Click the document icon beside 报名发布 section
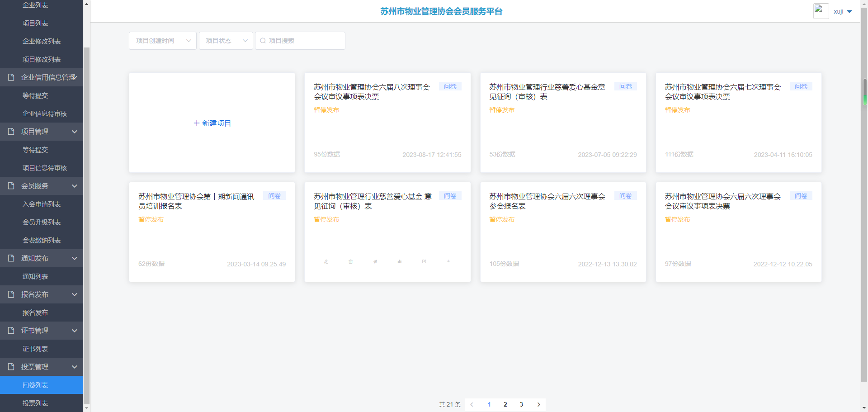This screenshot has width=868, height=412. pos(11,294)
